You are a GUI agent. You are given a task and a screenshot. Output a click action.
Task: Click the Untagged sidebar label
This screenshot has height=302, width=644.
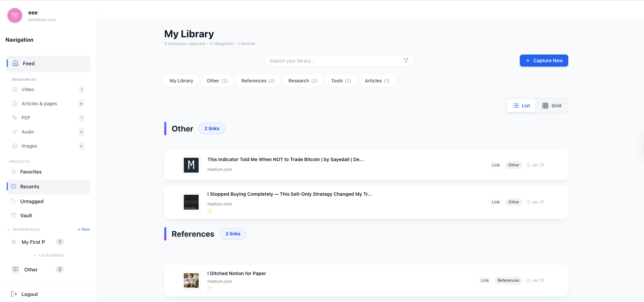point(32,201)
